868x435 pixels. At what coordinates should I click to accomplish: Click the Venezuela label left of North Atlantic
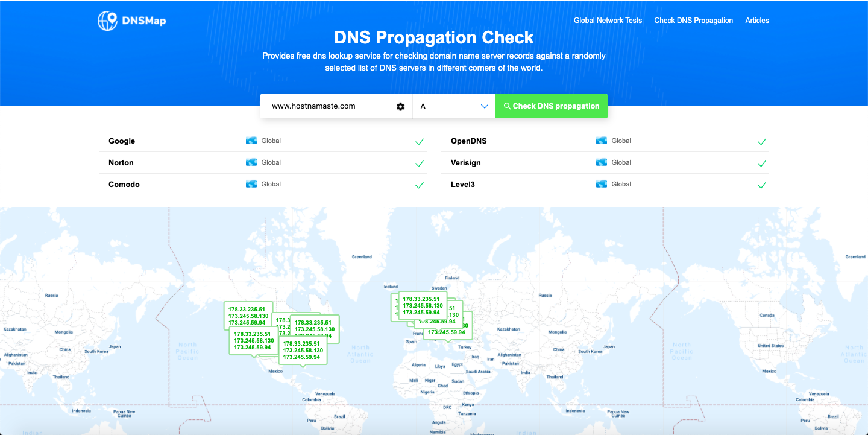(325, 393)
